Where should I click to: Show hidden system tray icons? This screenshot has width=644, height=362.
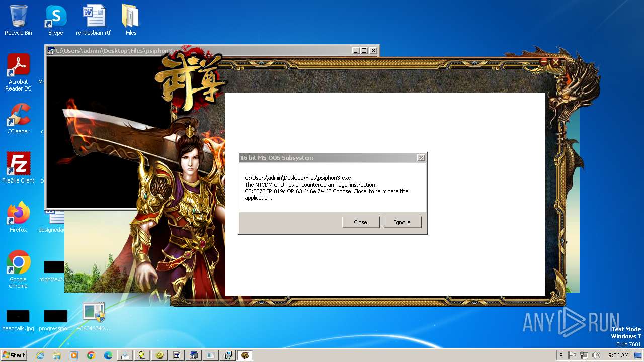(561, 355)
